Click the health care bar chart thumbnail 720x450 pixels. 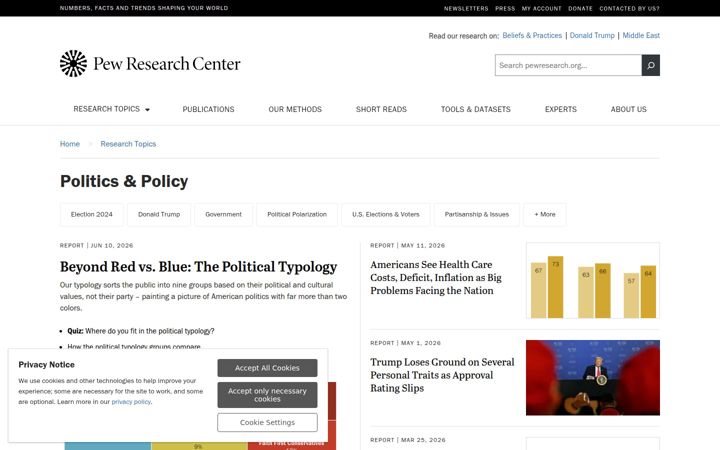pos(593,281)
